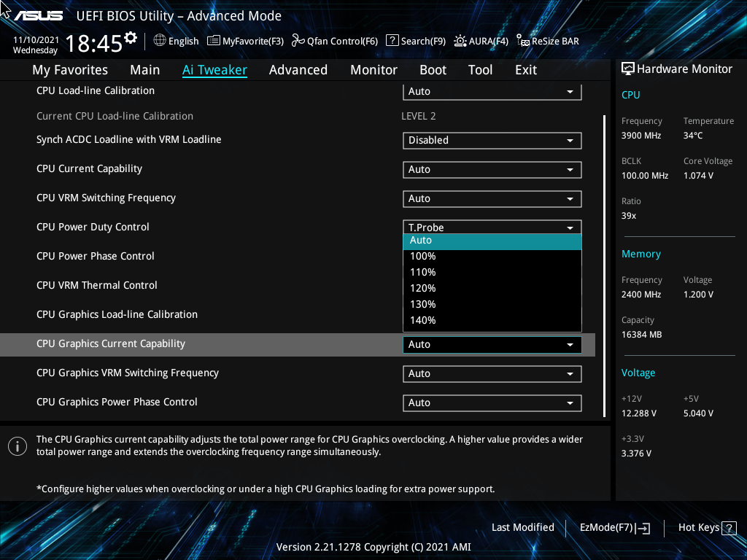
Task: Open CPU Graphics Current Capability dropdown
Action: point(492,345)
